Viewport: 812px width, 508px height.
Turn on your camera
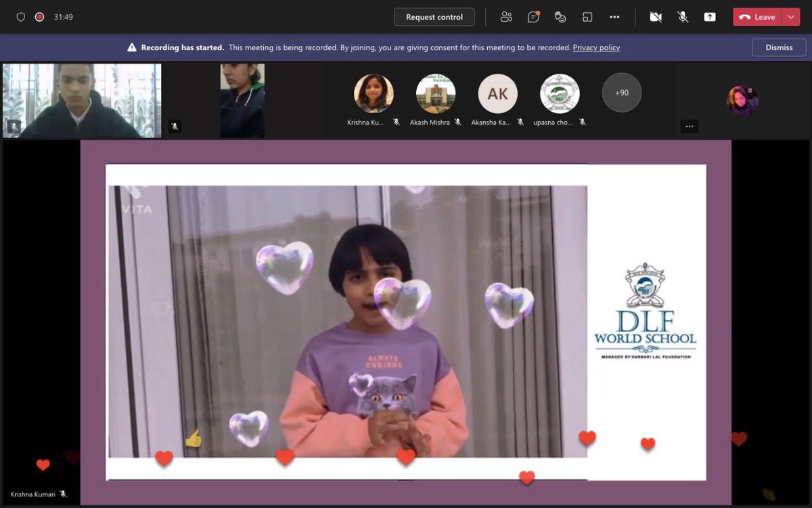(x=656, y=16)
